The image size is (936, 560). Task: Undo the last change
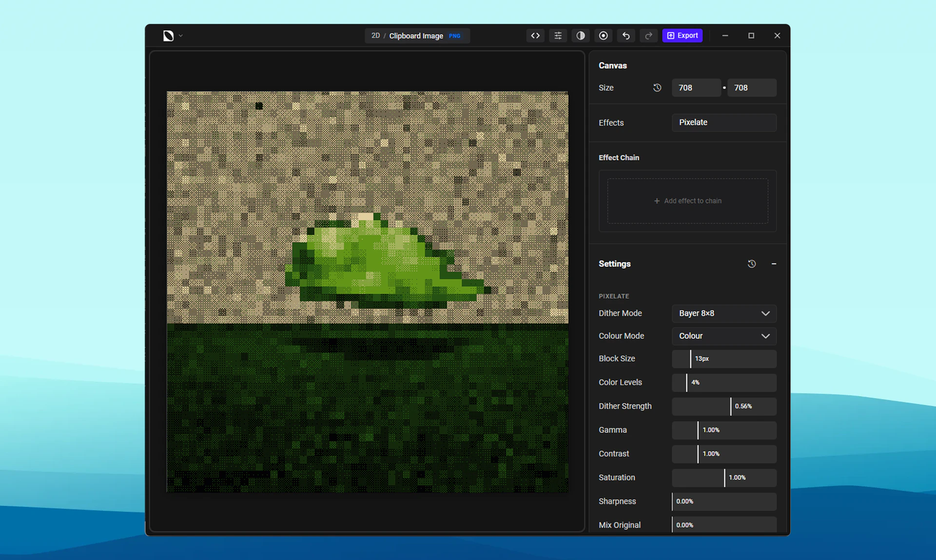pyautogui.click(x=626, y=35)
